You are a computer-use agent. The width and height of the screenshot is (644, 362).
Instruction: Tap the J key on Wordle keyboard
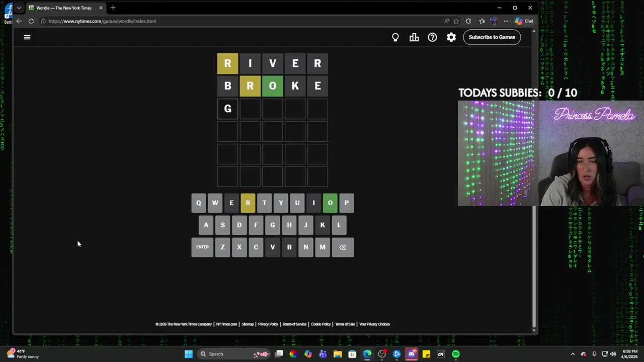tap(306, 225)
